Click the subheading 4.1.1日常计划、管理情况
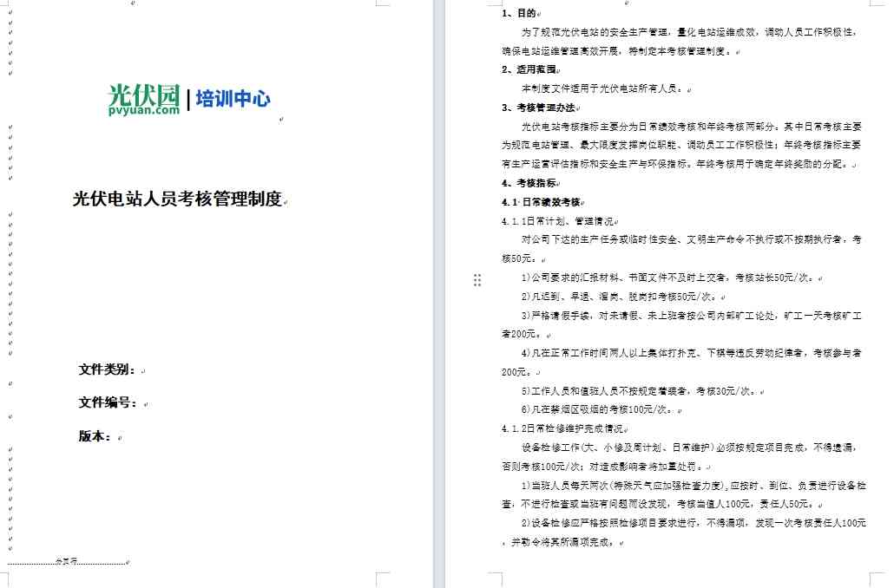Image resolution: width=894 pixels, height=588 pixels. tap(557, 220)
